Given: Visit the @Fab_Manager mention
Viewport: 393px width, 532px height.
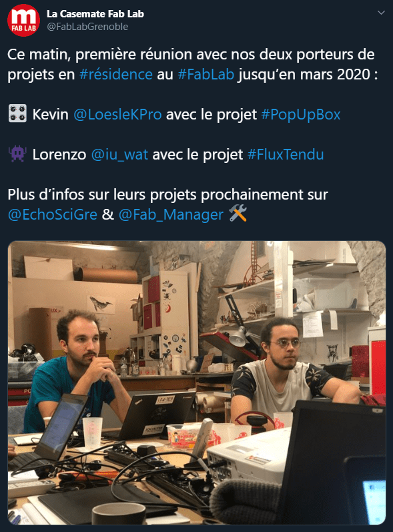Looking at the screenshot, I should (171, 215).
